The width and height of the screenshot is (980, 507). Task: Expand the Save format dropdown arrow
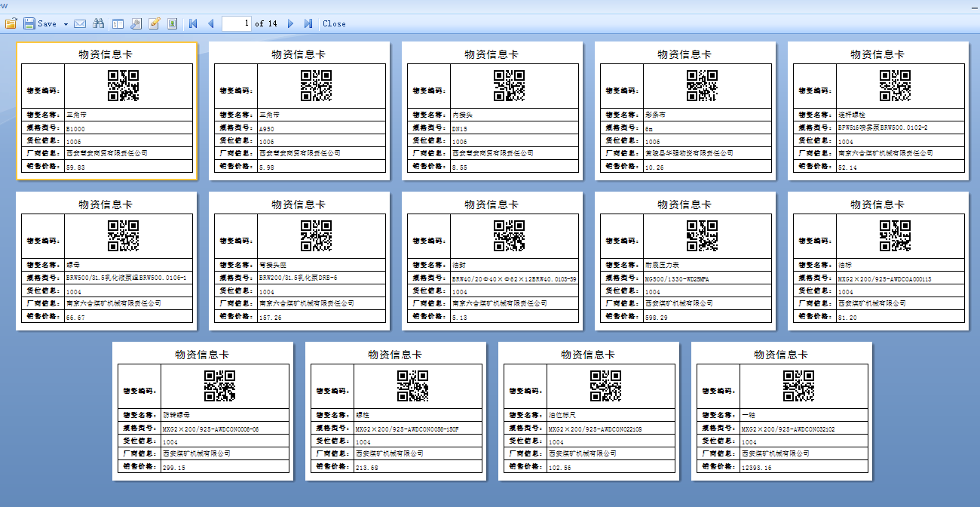(66, 24)
